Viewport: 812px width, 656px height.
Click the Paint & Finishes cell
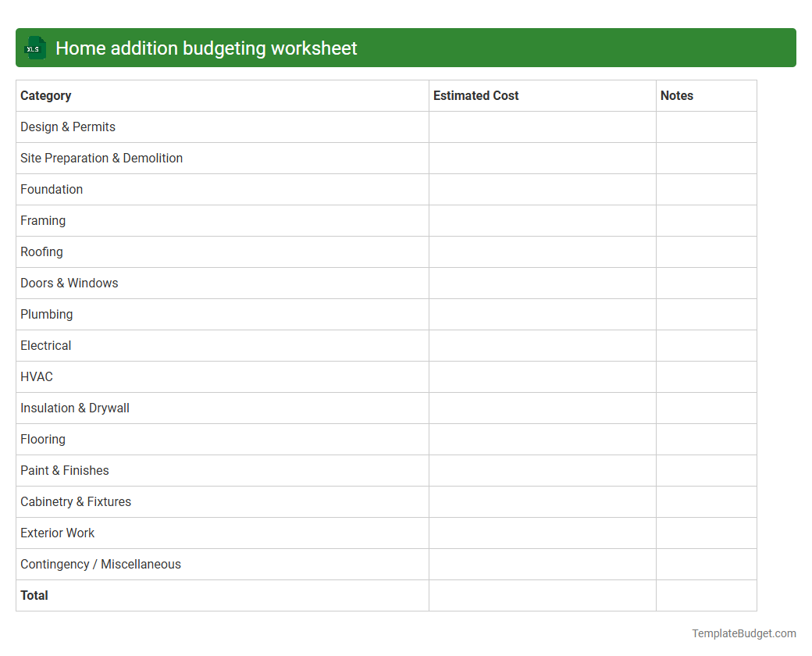(65, 470)
